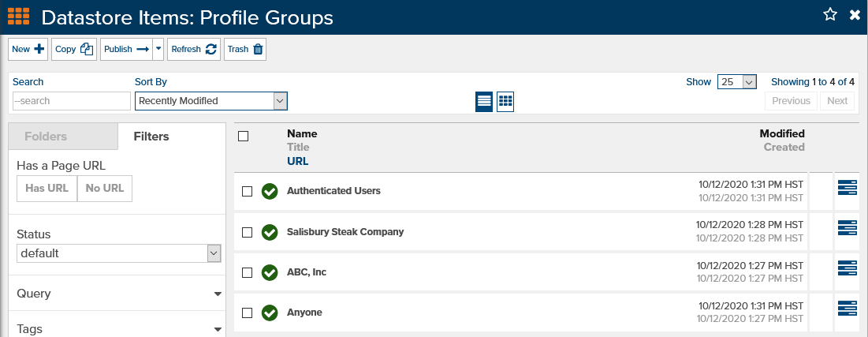
Task: Open the Salisbury Steak Company profile group
Action: (x=345, y=232)
